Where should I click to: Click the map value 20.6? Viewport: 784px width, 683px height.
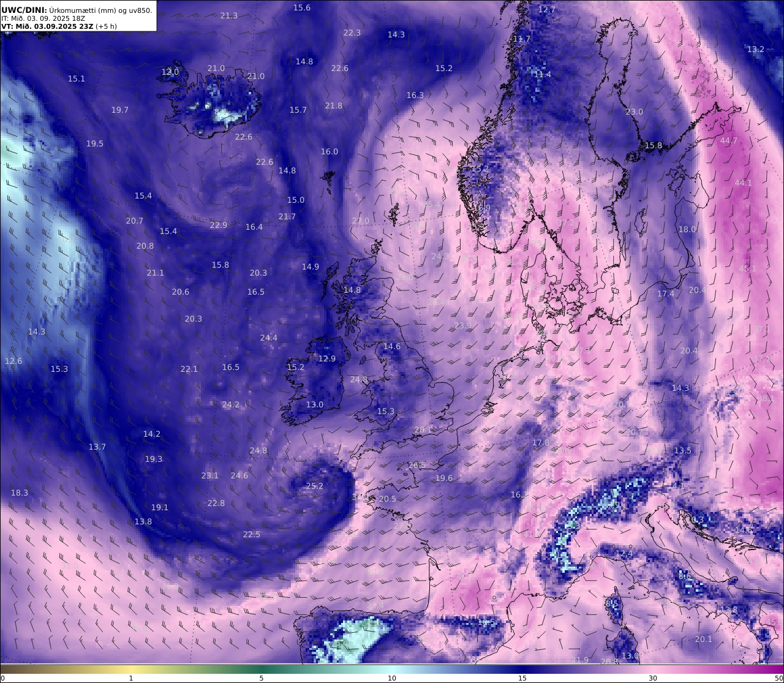[181, 292]
